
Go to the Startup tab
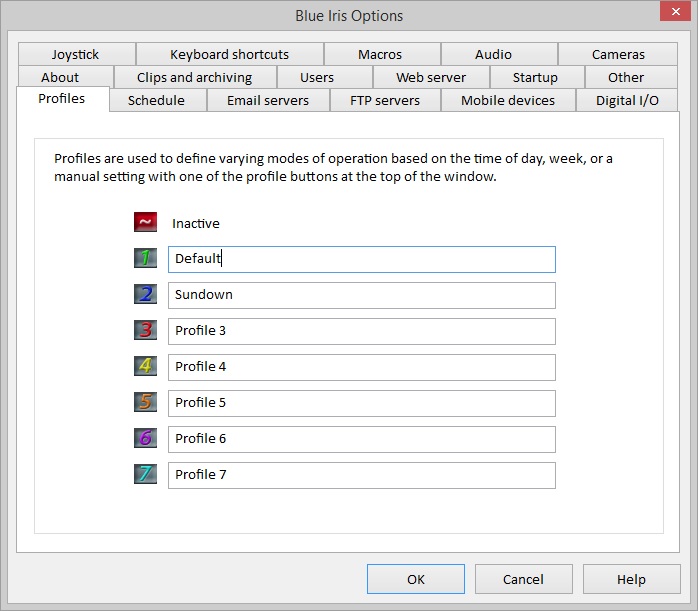coord(537,77)
